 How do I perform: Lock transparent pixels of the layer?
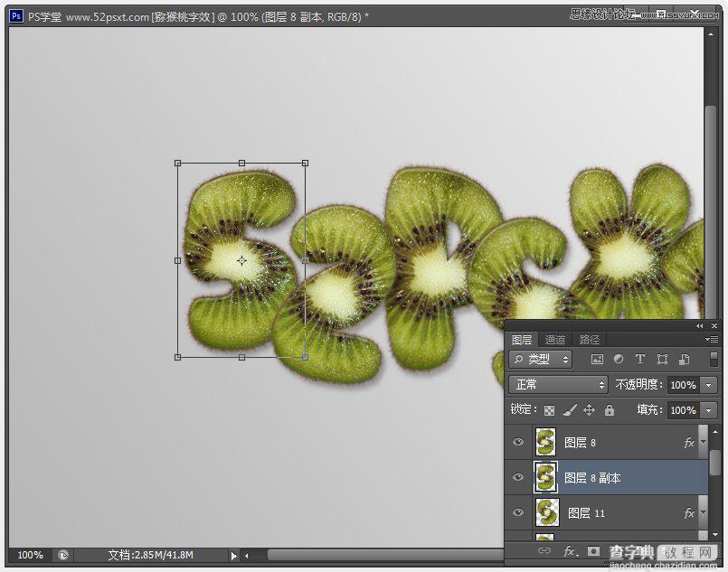pyautogui.click(x=549, y=410)
